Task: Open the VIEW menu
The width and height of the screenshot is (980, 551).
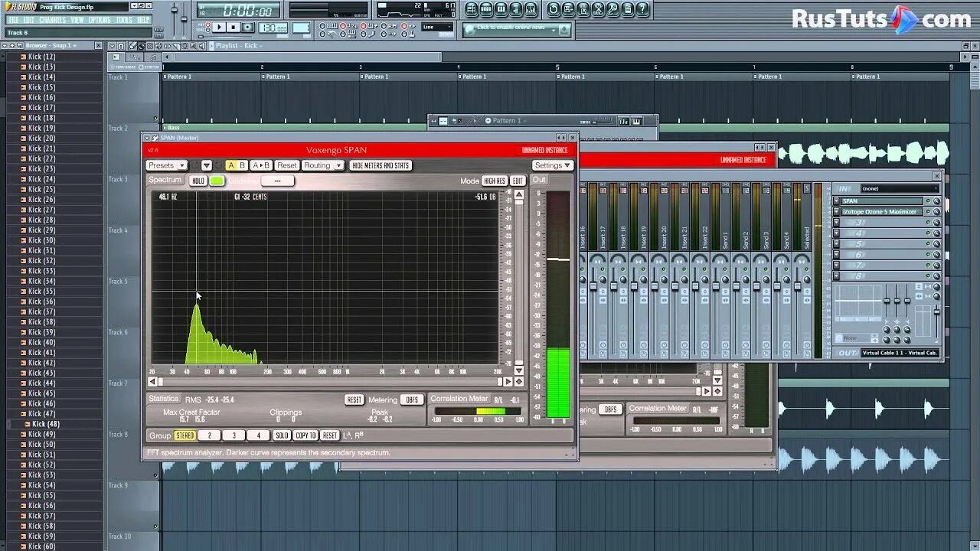Action: click(x=77, y=20)
